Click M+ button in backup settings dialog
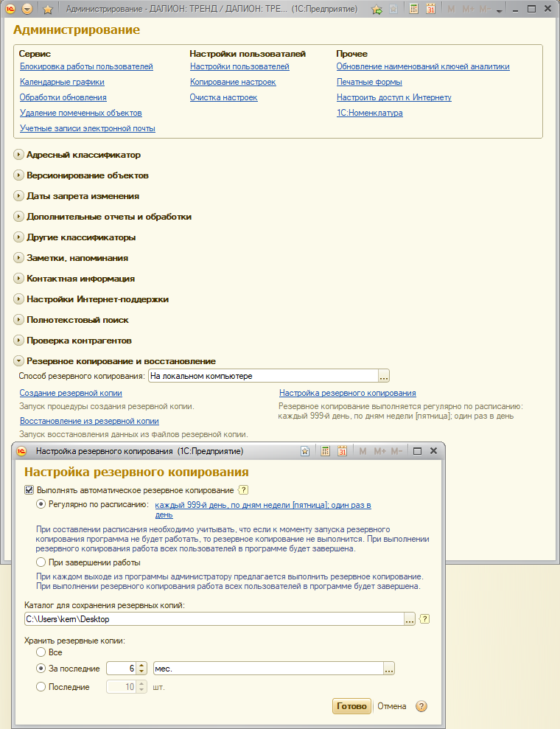Viewport: 560px width, 729px height. [379, 451]
